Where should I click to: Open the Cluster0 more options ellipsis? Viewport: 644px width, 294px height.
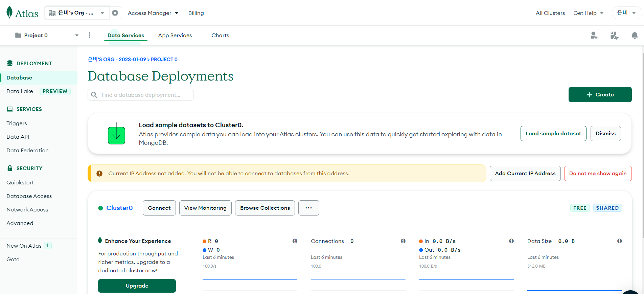(x=308, y=208)
